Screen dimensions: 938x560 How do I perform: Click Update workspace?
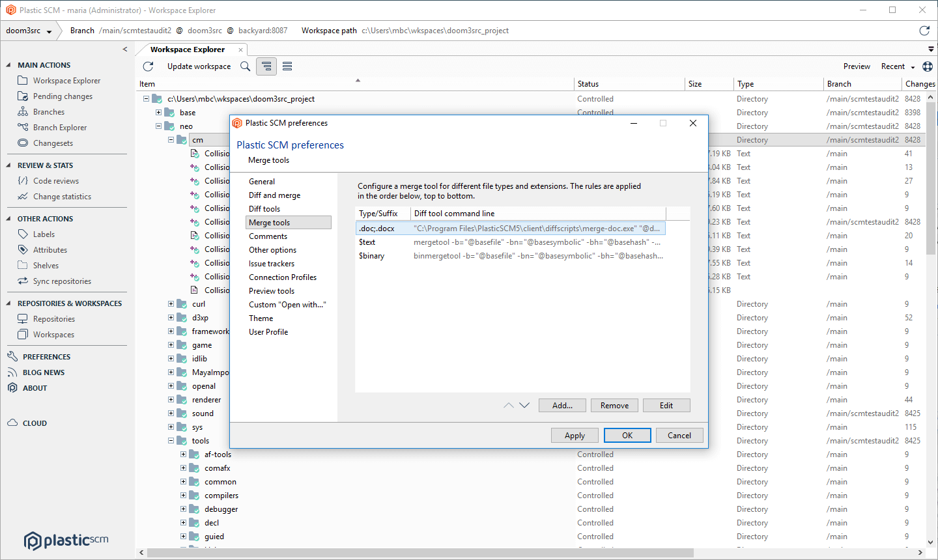[x=199, y=66]
